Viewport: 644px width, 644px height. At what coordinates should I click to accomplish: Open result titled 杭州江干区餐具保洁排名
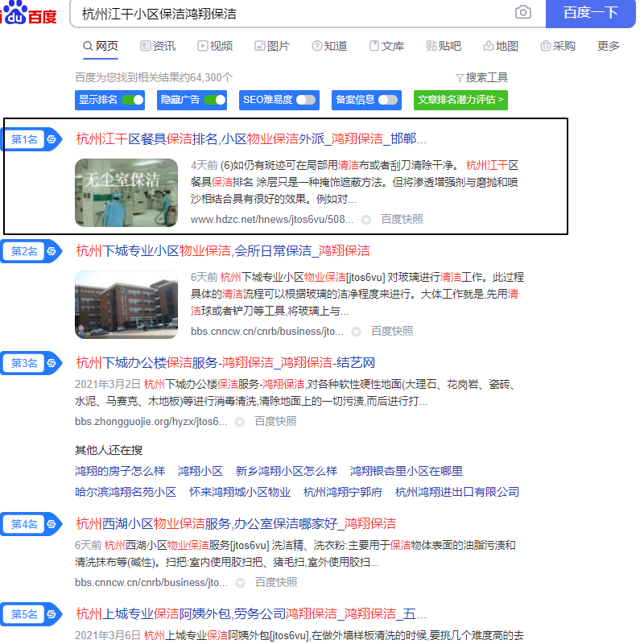[251, 139]
